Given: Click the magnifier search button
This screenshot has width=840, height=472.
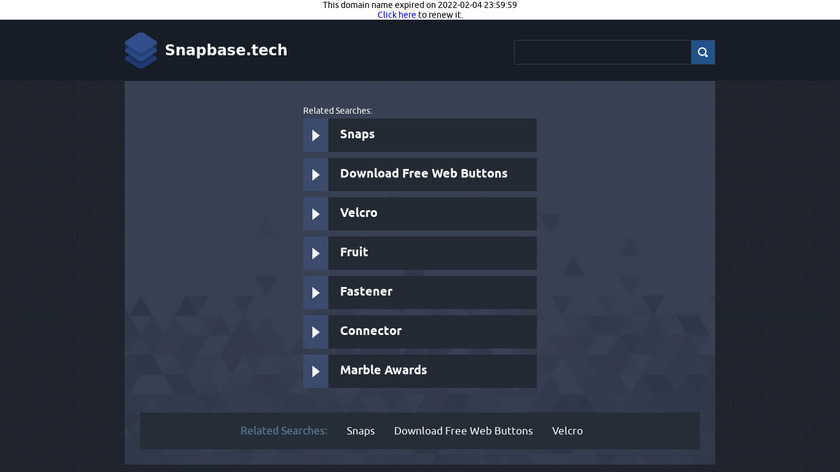Looking at the screenshot, I should click(702, 53).
